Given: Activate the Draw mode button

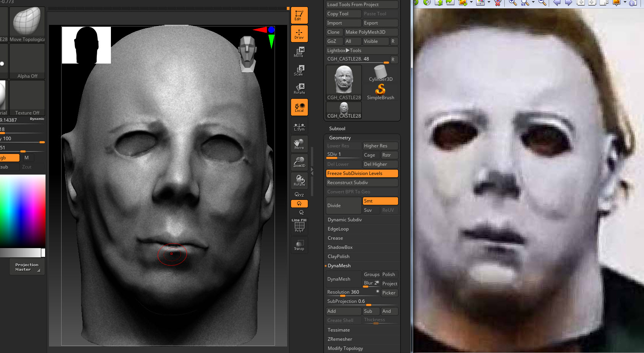Looking at the screenshot, I should (299, 34).
